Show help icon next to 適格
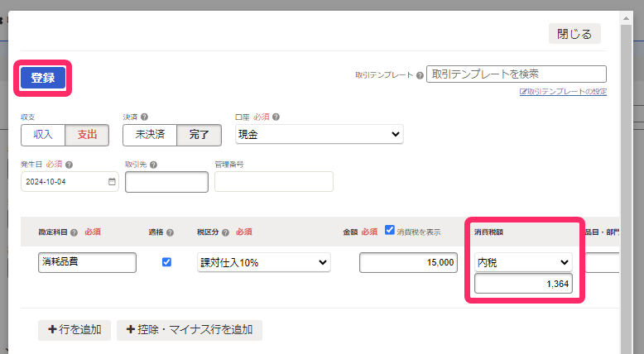The width and height of the screenshot is (644, 354). [170, 232]
